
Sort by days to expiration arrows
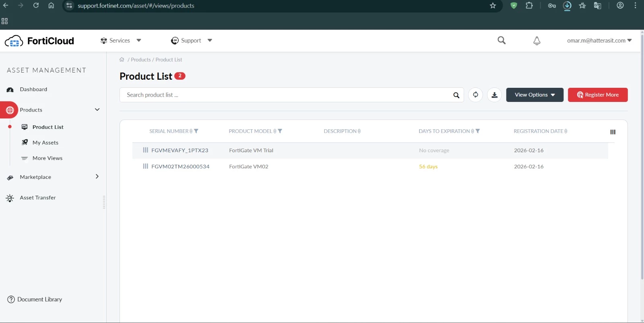[473, 131]
